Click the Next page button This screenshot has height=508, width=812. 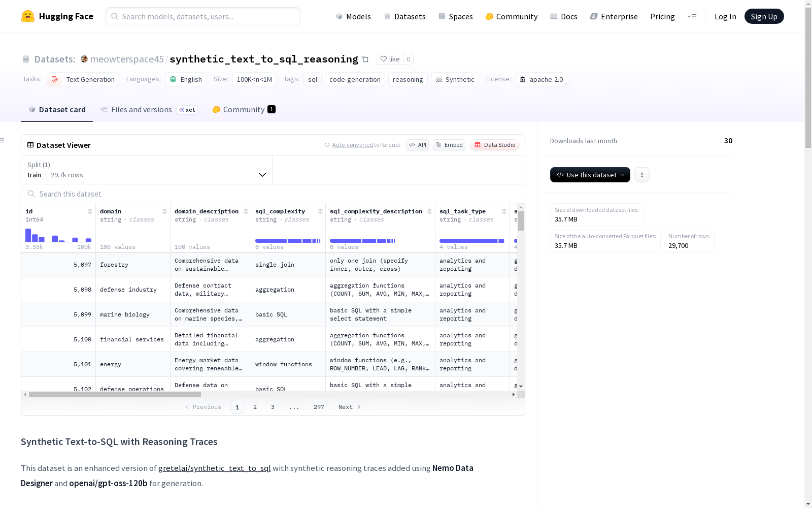[350, 407]
